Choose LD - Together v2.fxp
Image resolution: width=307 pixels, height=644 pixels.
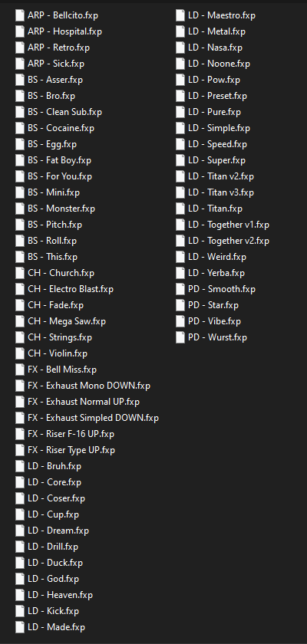(x=229, y=241)
